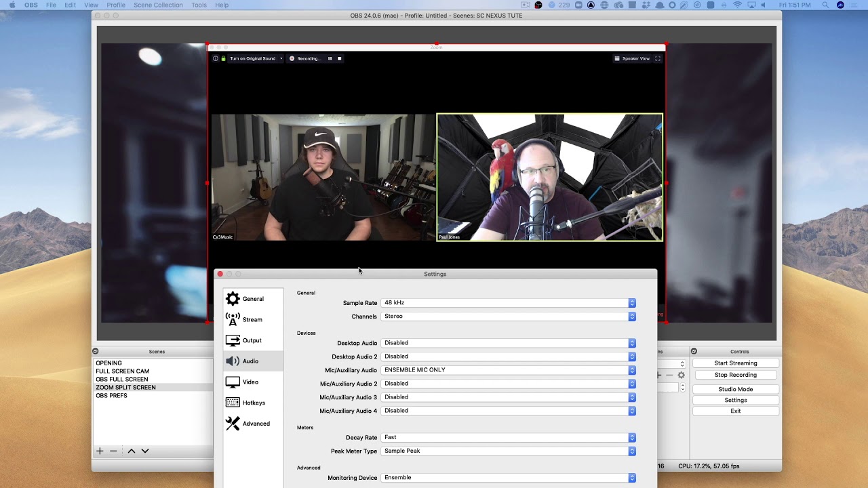Open the Edit menu
This screenshot has width=868, height=488.
(70, 5)
